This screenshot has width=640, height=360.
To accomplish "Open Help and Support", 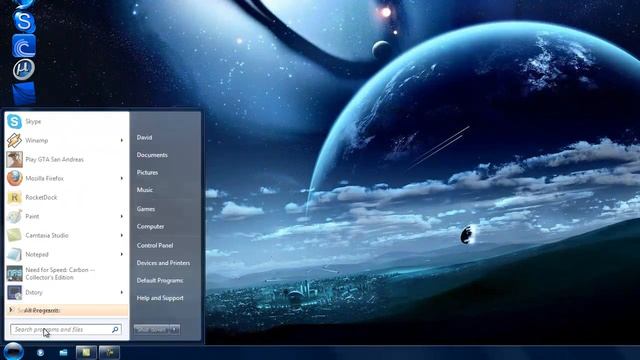I will pos(160,298).
